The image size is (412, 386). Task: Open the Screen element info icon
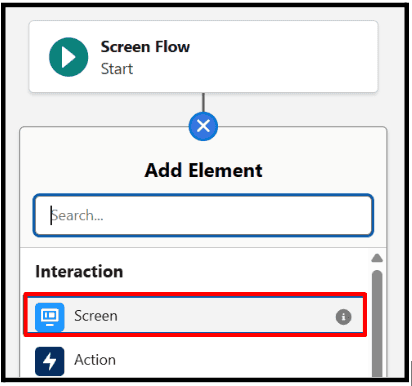coord(343,317)
